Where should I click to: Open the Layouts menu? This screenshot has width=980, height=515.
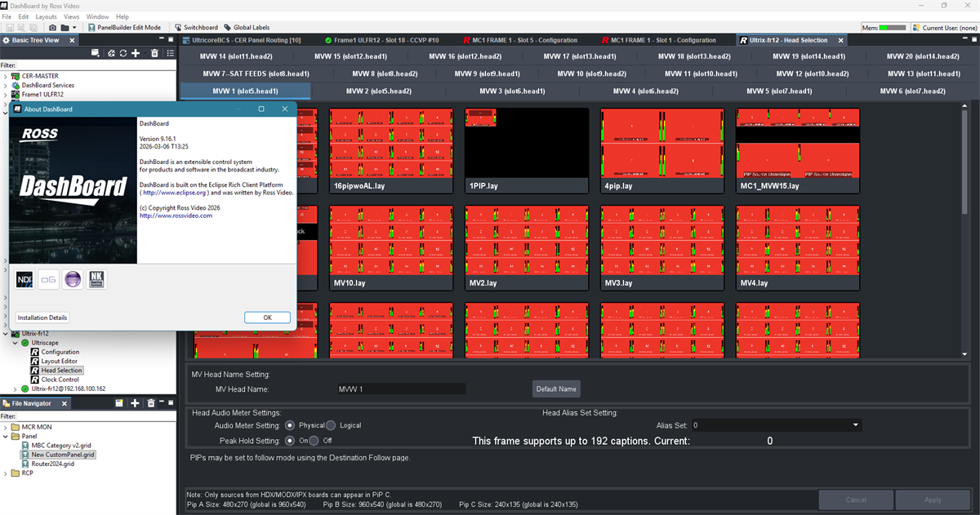click(x=47, y=16)
